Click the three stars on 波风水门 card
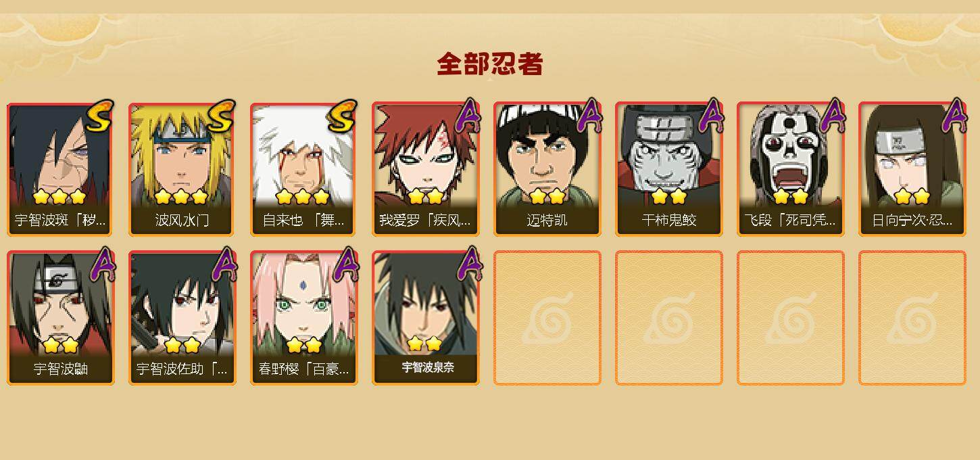The height and width of the screenshot is (460, 980). (x=180, y=197)
